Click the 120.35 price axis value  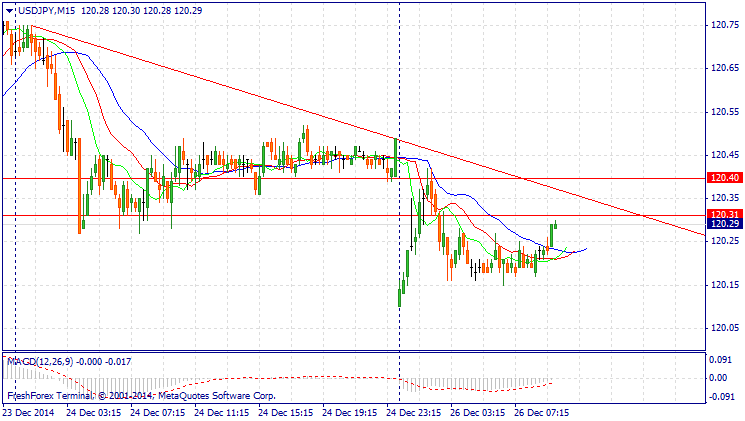(x=725, y=198)
